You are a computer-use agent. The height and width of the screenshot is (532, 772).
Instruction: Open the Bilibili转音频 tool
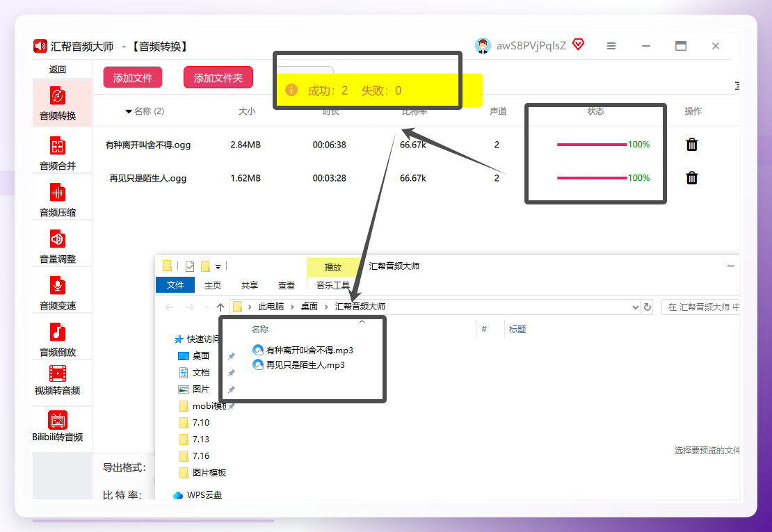tap(58, 426)
